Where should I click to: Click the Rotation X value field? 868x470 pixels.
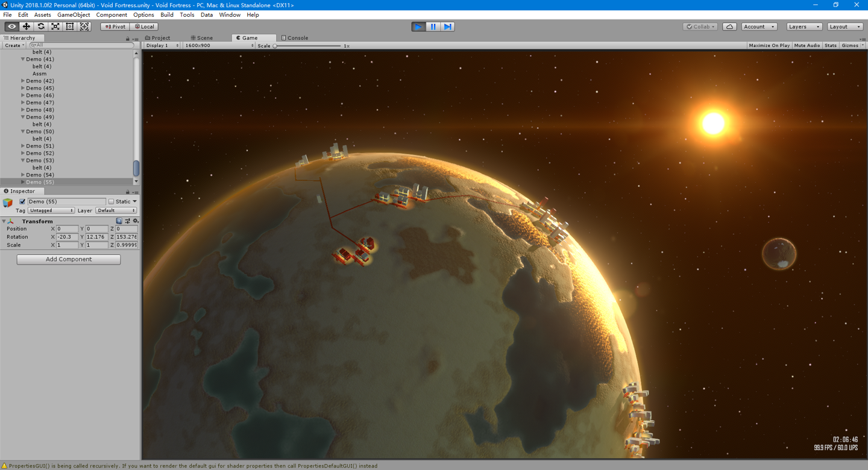(x=67, y=237)
